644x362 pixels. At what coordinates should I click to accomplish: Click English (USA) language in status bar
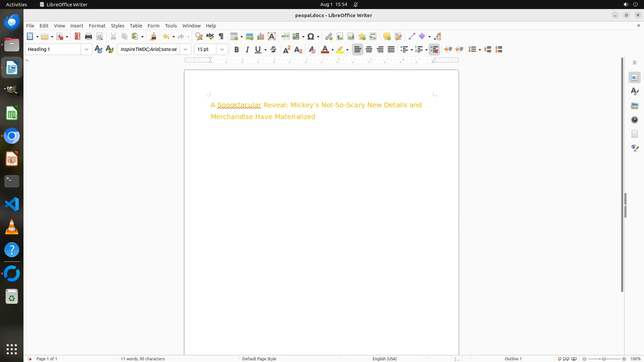tap(384, 359)
